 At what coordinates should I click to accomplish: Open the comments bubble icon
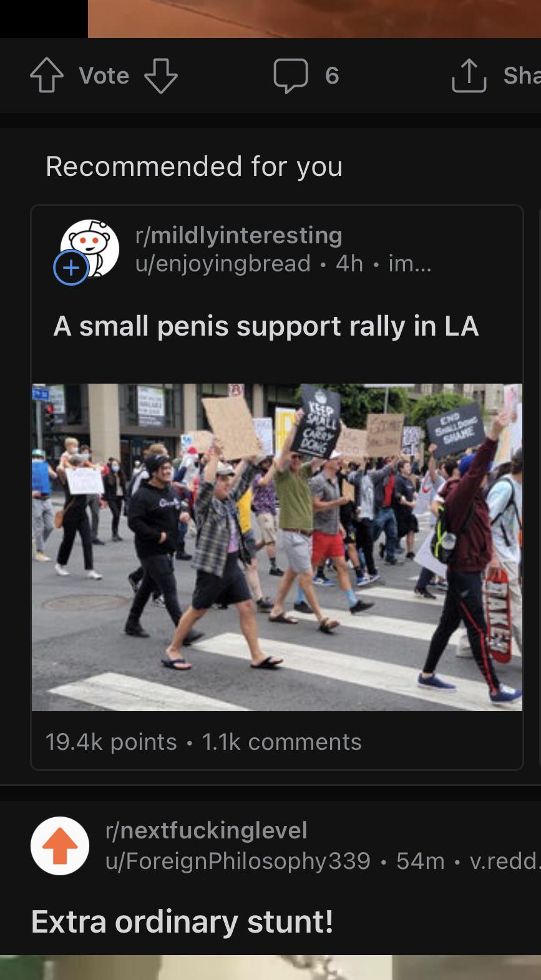(x=291, y=75)
